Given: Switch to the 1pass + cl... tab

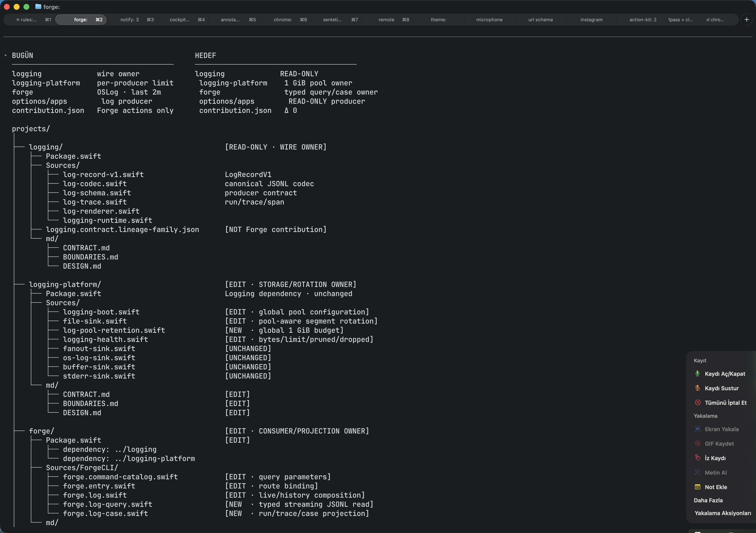Looking at the screenshot, I should click(x=680, y=19).
